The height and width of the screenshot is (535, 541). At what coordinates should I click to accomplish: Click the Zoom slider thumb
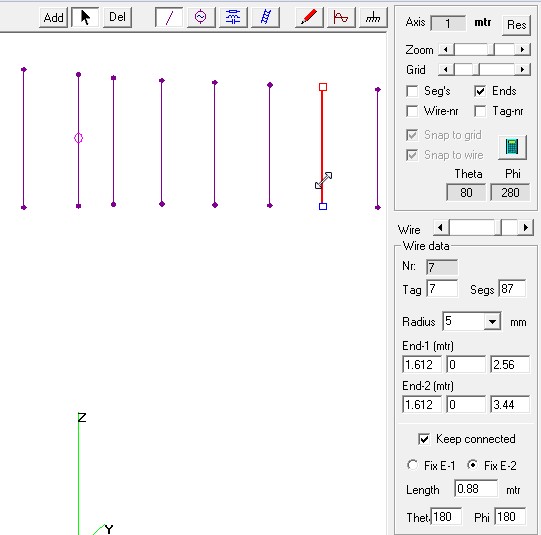(491, 50)
